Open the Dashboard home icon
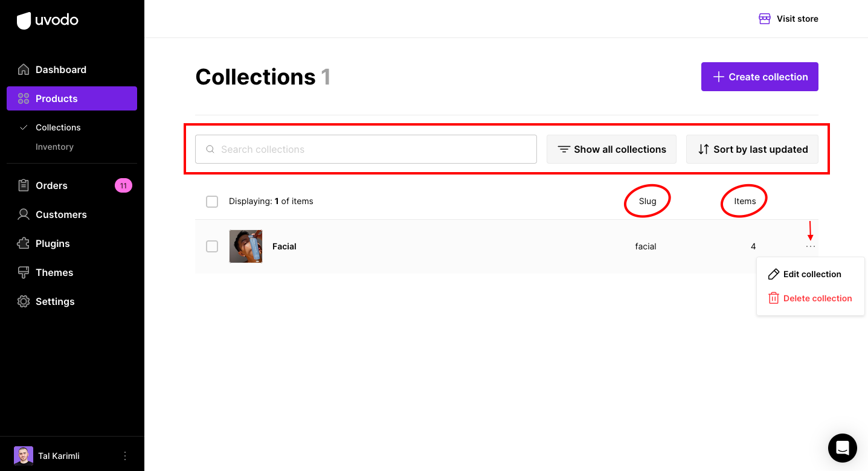 pyautogui.click(x=24, y=69)
